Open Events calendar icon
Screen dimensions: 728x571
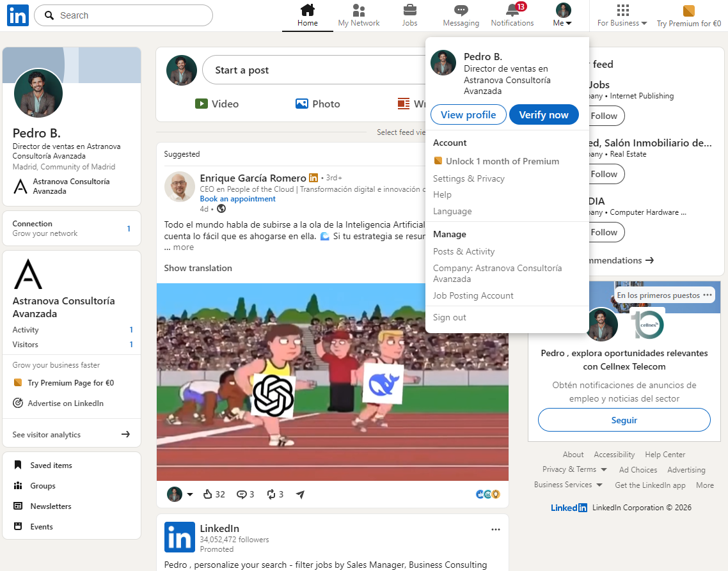coord(18,526)
